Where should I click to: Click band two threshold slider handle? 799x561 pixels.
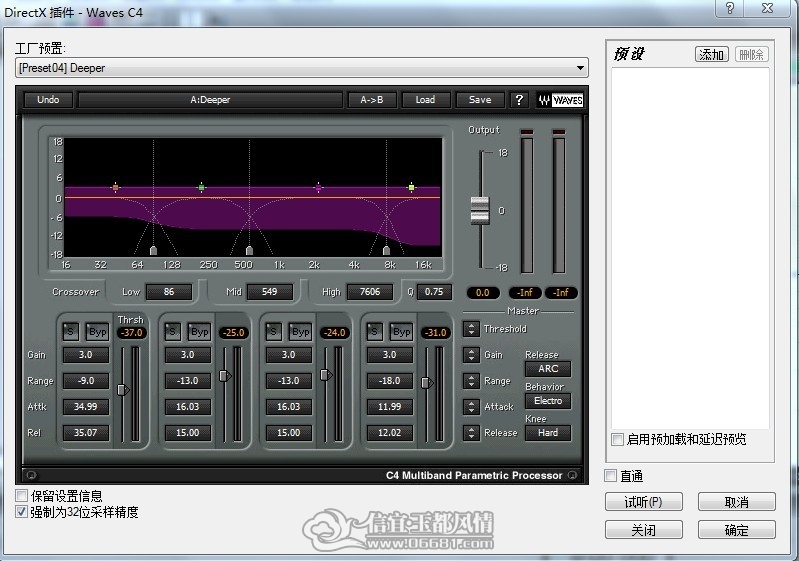pyautogui.click(x=225, y=376)
